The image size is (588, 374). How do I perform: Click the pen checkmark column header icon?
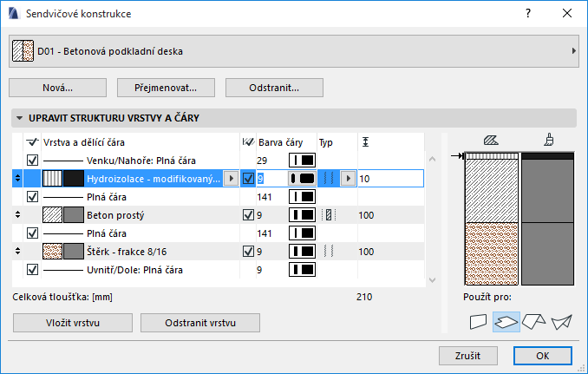click(248, 142)
